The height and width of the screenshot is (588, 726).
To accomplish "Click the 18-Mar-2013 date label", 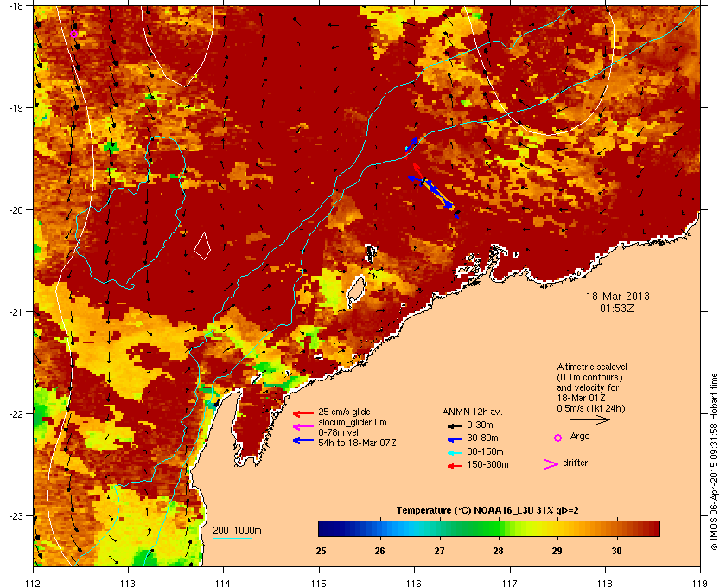I will 618,297.
